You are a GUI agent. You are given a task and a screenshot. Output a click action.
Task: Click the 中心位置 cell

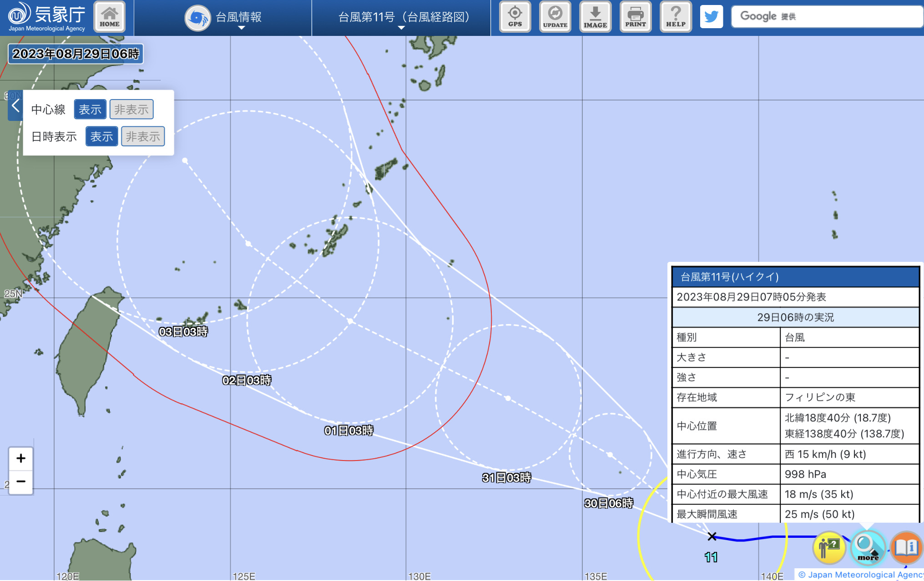[726, 426]
